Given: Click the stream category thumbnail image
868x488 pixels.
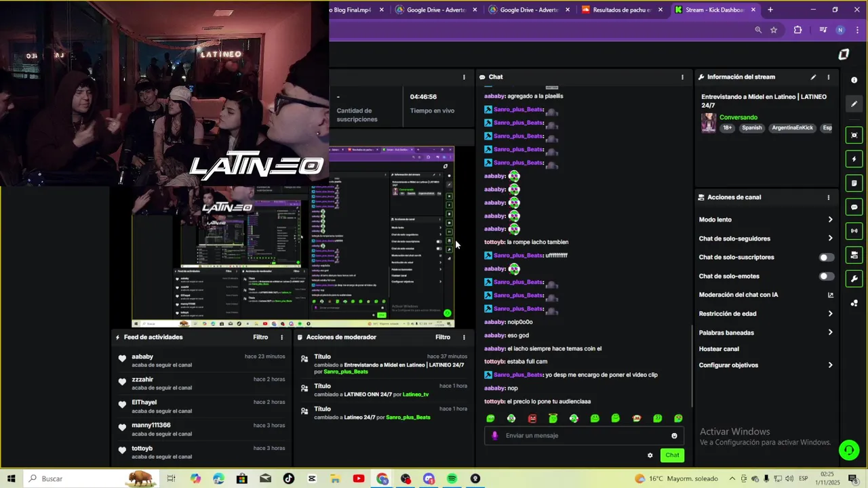Looking at the screenshot, I should point(709,123).
